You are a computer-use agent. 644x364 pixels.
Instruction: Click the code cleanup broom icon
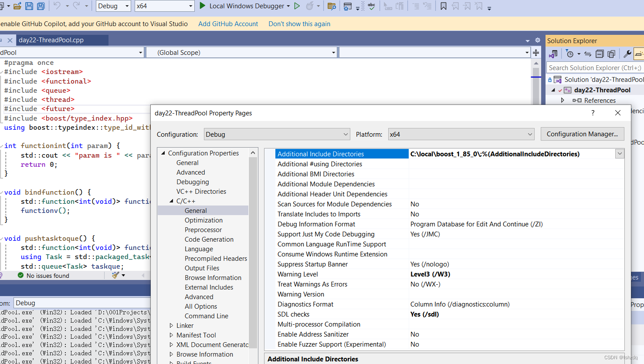point(115,275)
